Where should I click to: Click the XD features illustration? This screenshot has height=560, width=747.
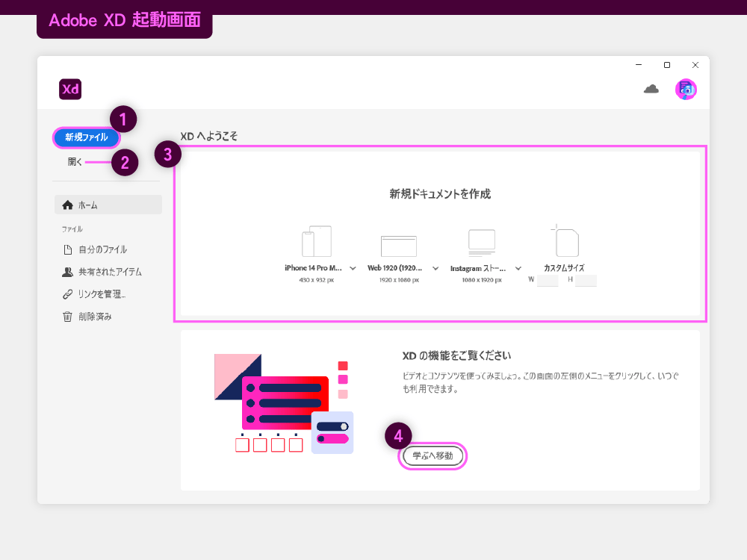coord(284,403)
